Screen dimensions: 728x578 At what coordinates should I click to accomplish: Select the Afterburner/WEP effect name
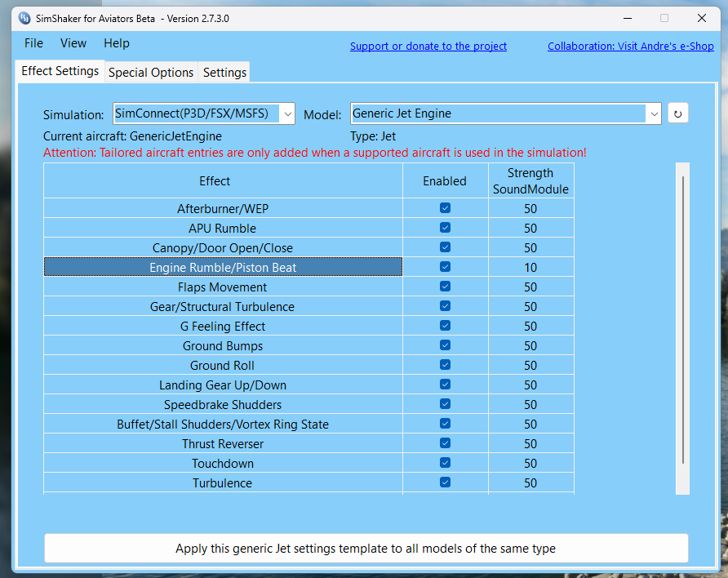tap(223, 208)
